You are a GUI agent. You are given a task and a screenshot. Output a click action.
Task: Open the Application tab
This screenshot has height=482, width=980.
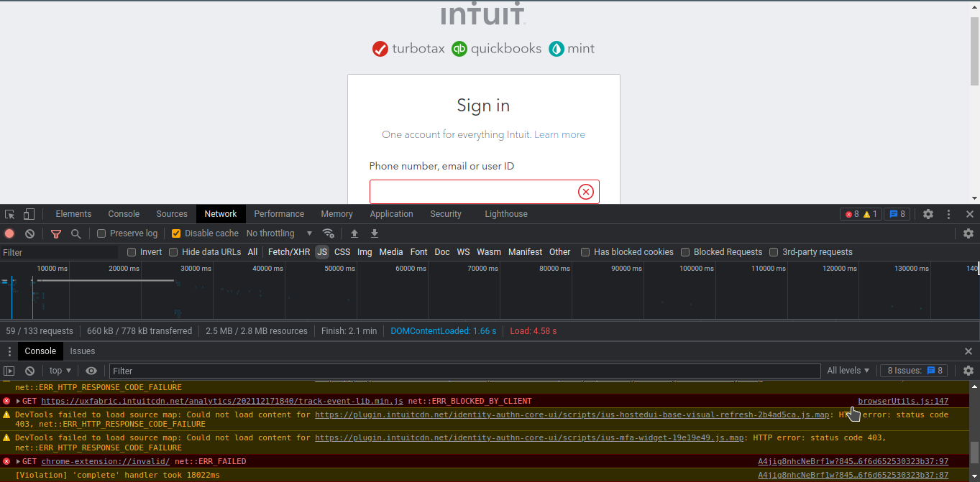point(391,214)
